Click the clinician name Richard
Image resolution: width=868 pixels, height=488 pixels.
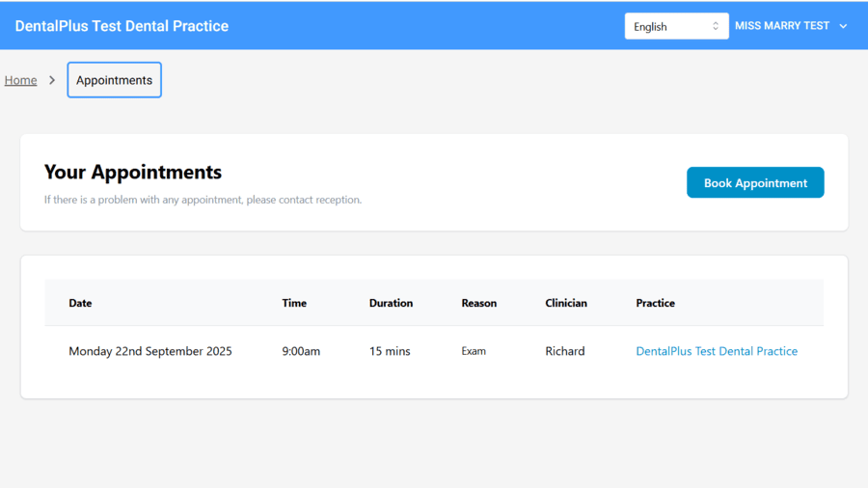click(564, 351)
